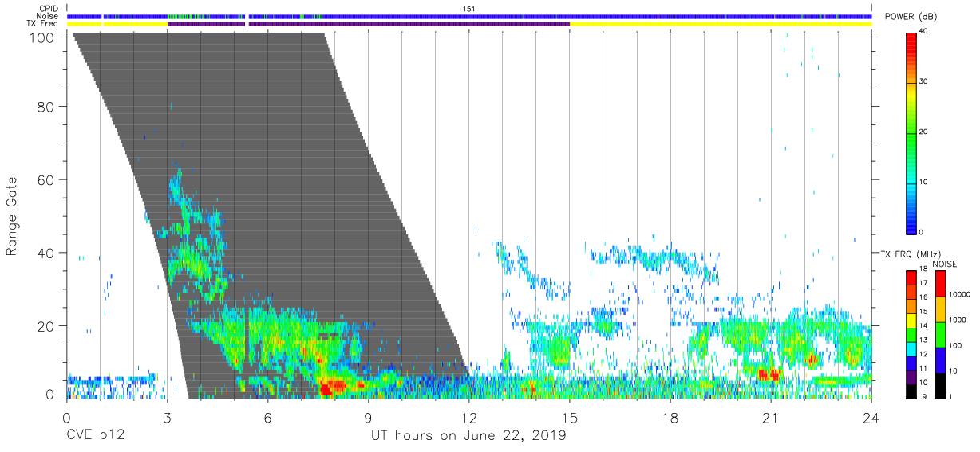Click the cyan swatch of the TX FRQ legend
The image size is (980, 452).
912,348
